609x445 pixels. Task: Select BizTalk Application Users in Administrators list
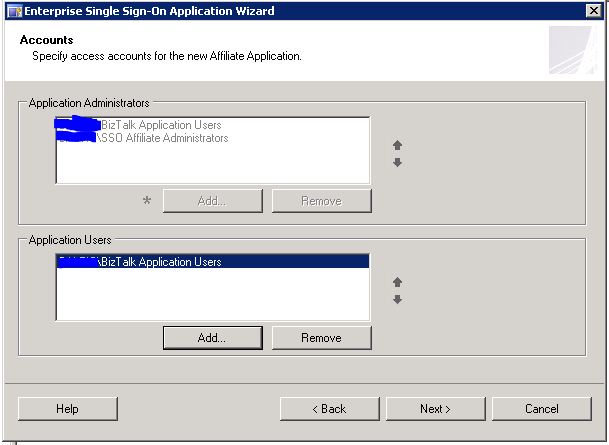point(212,125)
